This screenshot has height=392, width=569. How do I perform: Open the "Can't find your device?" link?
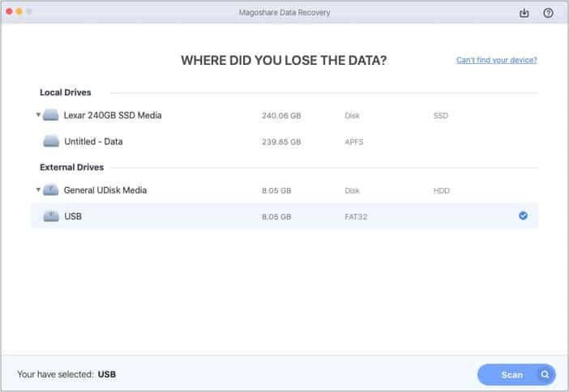(496, 60)
